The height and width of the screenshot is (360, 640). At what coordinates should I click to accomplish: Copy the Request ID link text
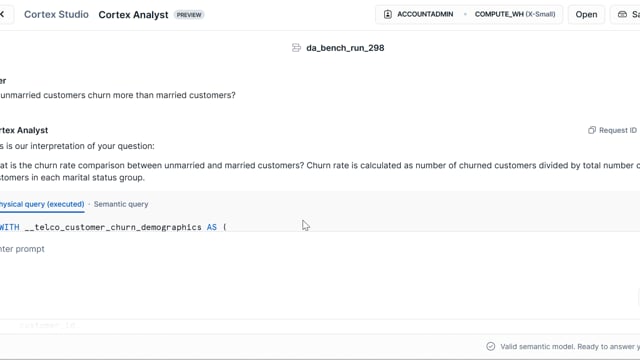618,130
